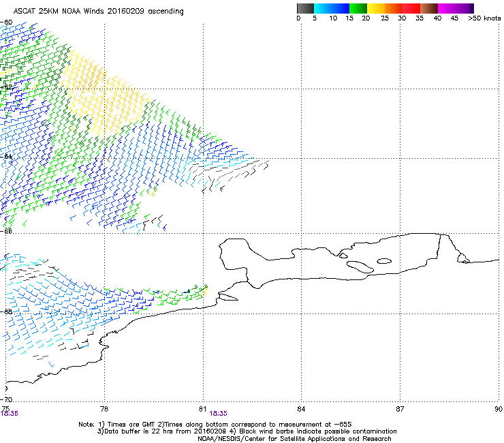Click the 'Data buffer is 22 hrs' note line
This screenshot has width=504, height=443.
coord(247,431)
